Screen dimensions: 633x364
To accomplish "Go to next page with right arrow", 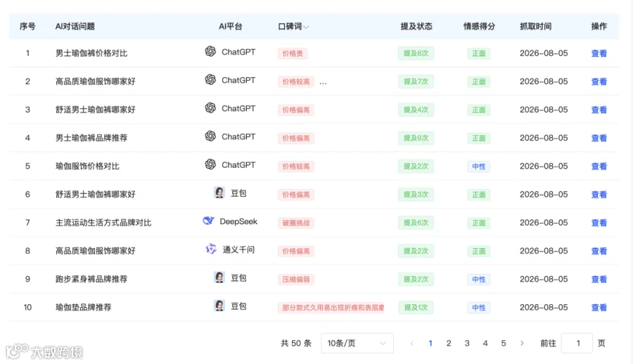I will (x=522, y=343).
